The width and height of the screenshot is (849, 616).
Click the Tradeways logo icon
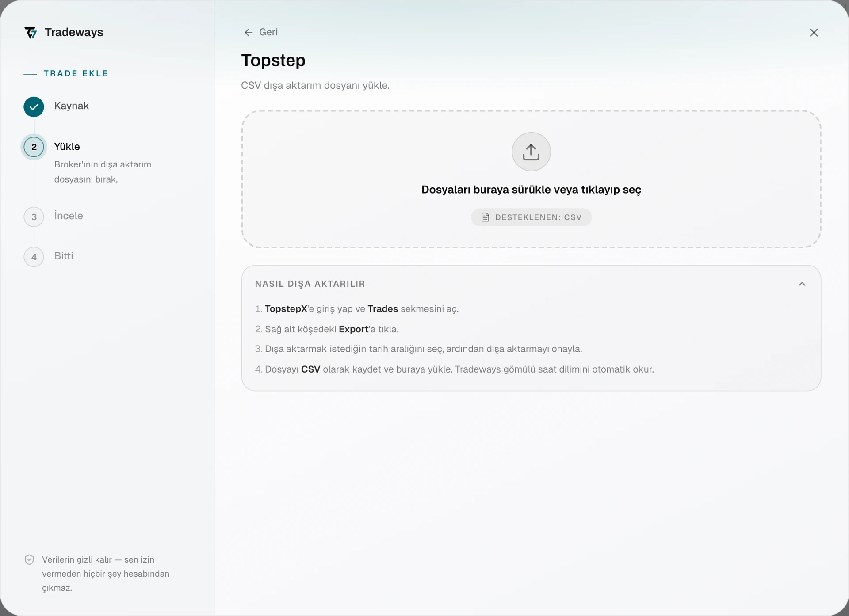[31, 33]
